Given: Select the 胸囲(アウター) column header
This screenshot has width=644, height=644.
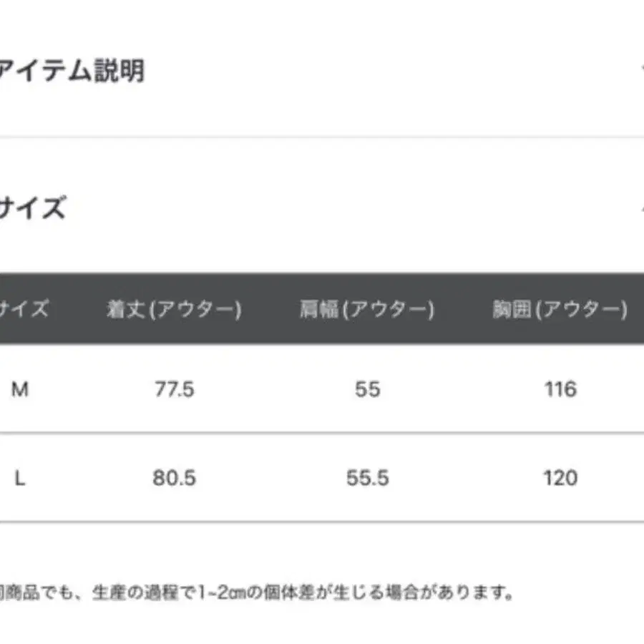Looking at the screenshot, I should pos(560,309).
